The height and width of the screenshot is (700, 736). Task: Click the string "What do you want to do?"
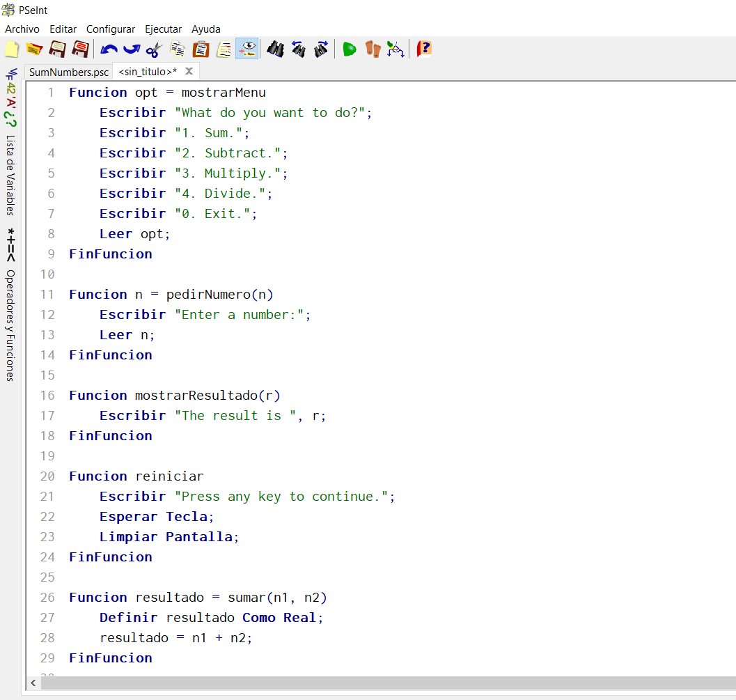pyautogui.click(x=270, y=113)
